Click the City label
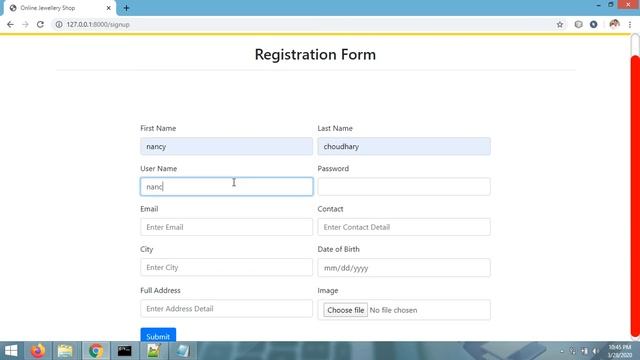This screenshot has height=360, width=640. tap(147, 249)
